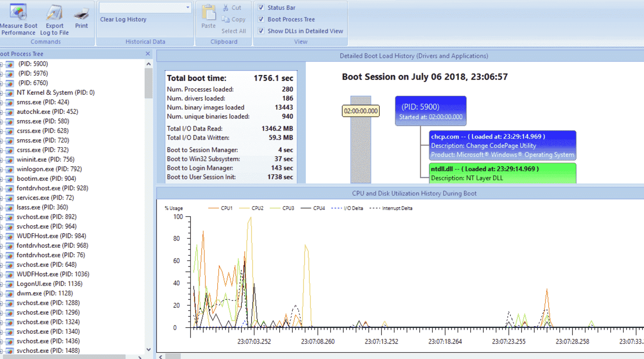Expand the (PID: 5976) tree node

pos(1,74)
